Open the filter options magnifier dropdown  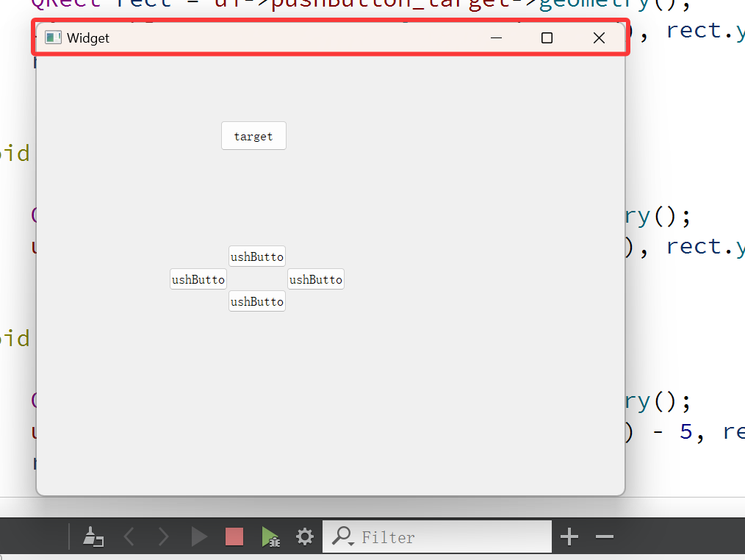[343, 536]
